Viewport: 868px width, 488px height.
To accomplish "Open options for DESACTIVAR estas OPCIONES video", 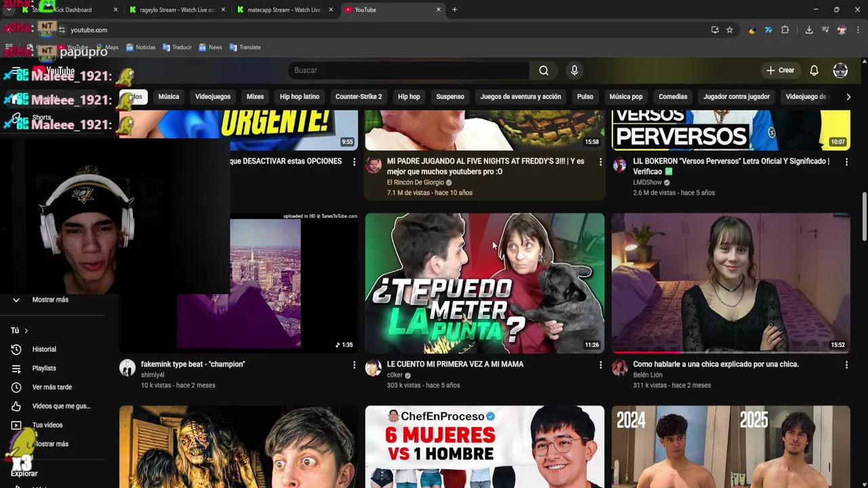I will [x=354, y=162].
